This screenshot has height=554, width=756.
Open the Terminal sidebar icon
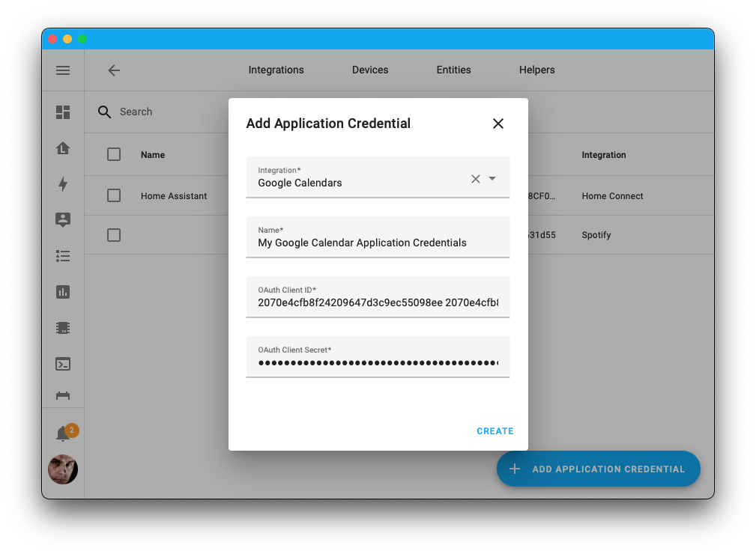[x=63, y=364]
